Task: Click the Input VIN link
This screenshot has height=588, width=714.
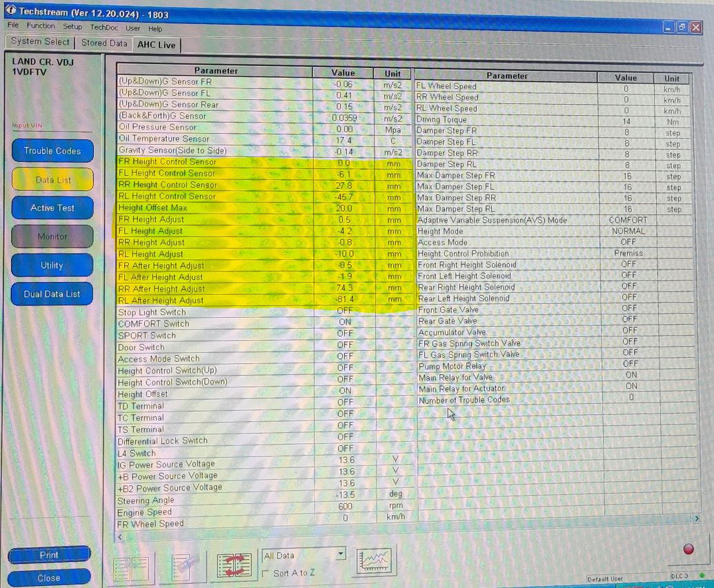Action: tap(27, 125)
